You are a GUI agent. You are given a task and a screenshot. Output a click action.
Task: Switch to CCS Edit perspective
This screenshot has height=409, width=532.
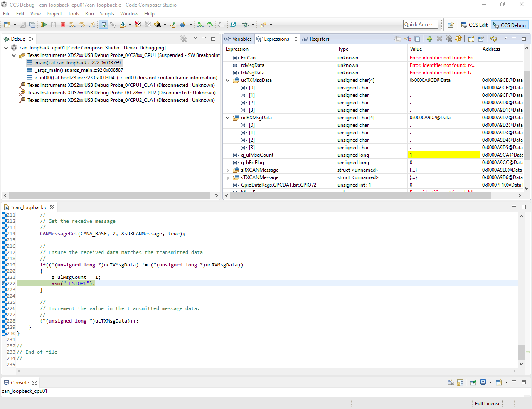tap(474, 25)
